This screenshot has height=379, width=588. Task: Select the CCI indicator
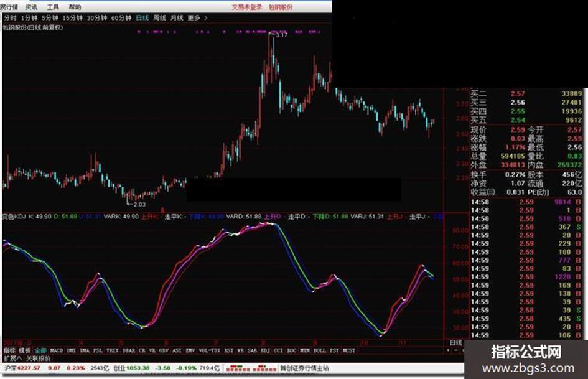[279, 350]
